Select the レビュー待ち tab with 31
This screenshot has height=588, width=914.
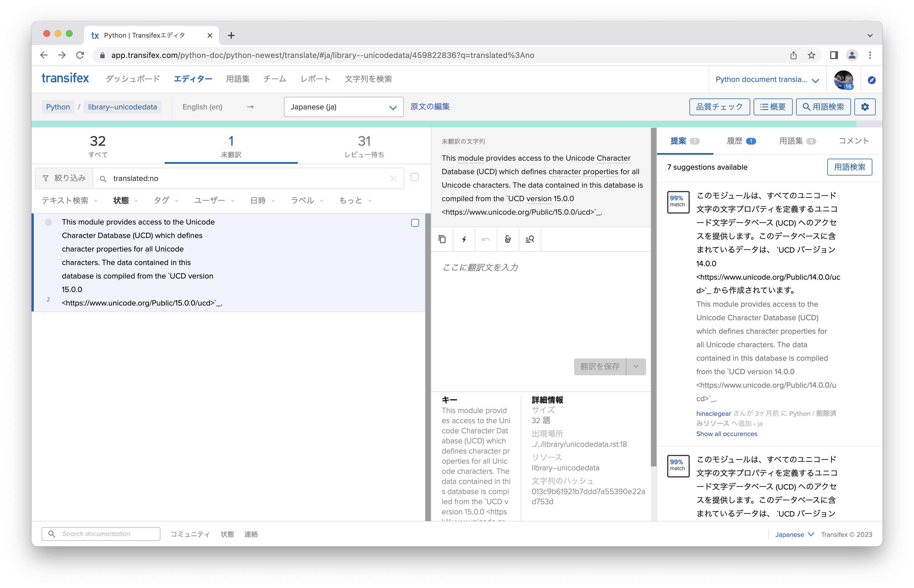coord(364,146)
